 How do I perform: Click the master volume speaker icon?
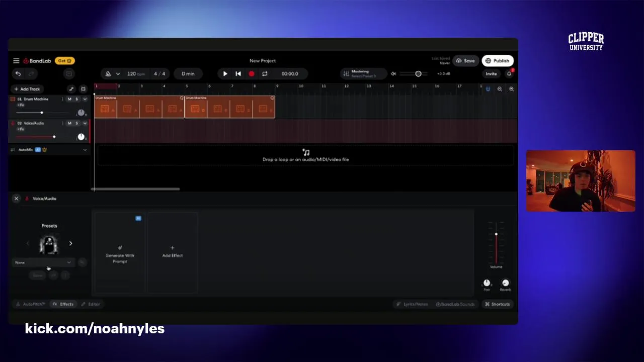393,74
